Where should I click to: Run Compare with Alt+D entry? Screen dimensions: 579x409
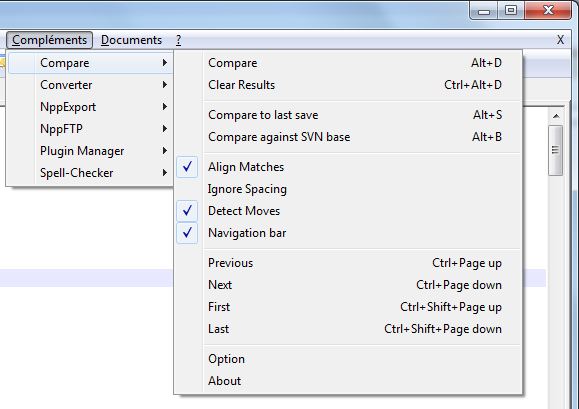pos(348,63)
